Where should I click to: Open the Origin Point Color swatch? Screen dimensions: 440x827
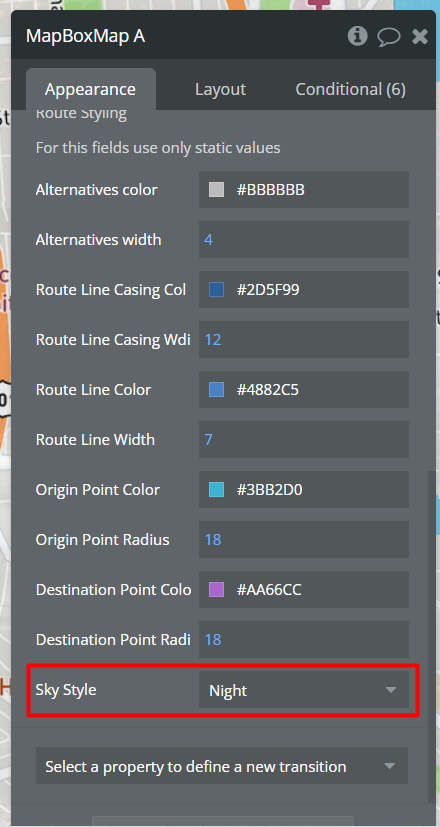coord(216,489)
